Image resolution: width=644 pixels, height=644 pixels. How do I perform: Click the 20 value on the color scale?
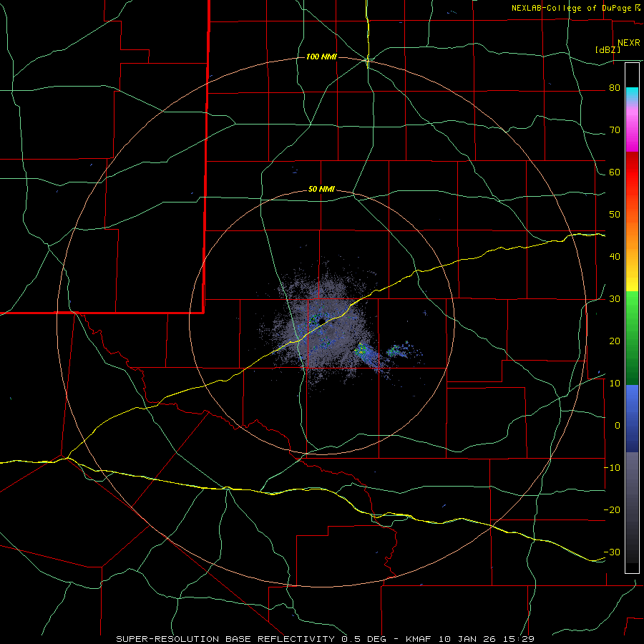point(615,341)
